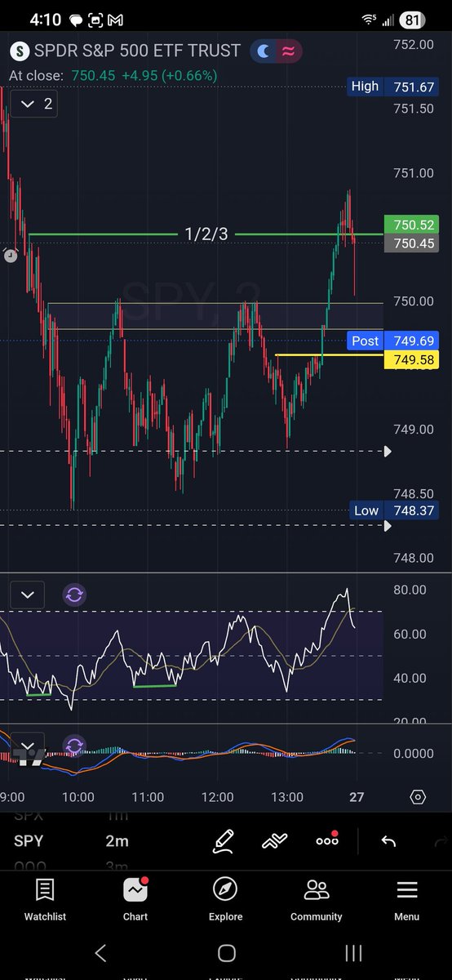Select the 10:00 time axis label

[78, 797]
